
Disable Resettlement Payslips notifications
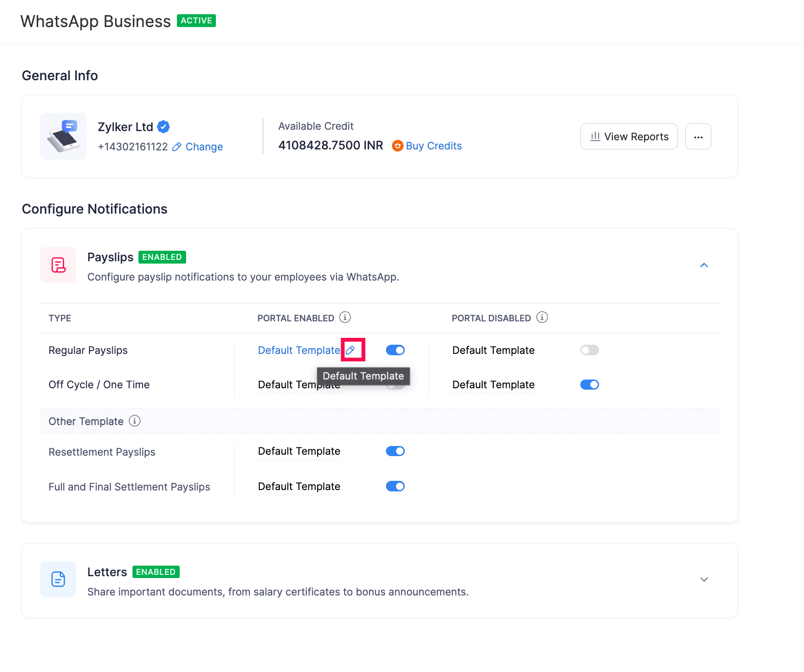(395, 451)
